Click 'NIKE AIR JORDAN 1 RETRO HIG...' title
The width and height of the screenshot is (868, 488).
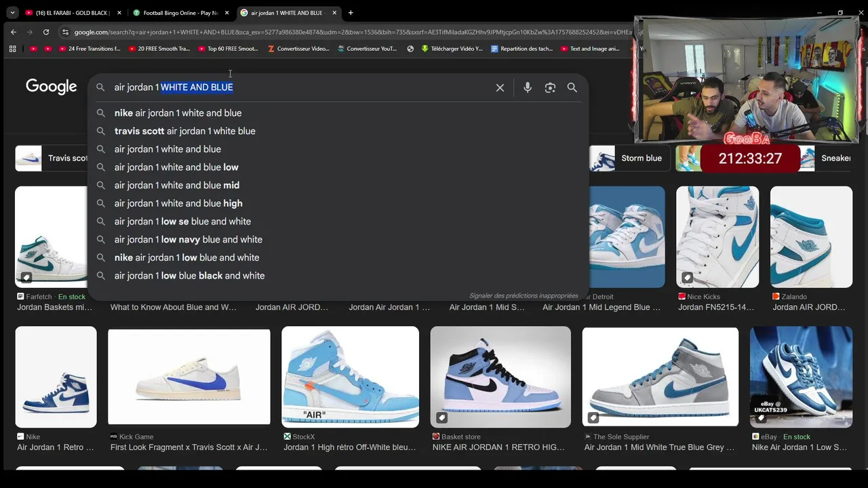click(498, 447)
